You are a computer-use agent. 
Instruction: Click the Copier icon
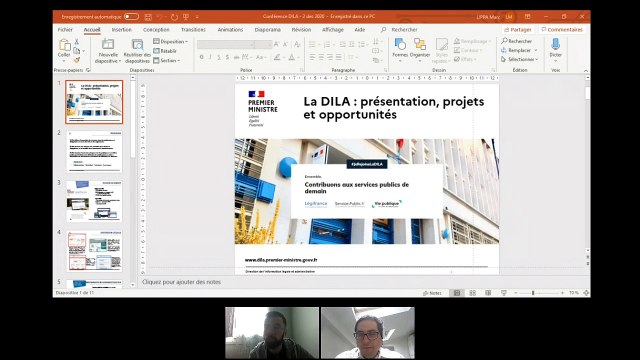click(77, 51)
